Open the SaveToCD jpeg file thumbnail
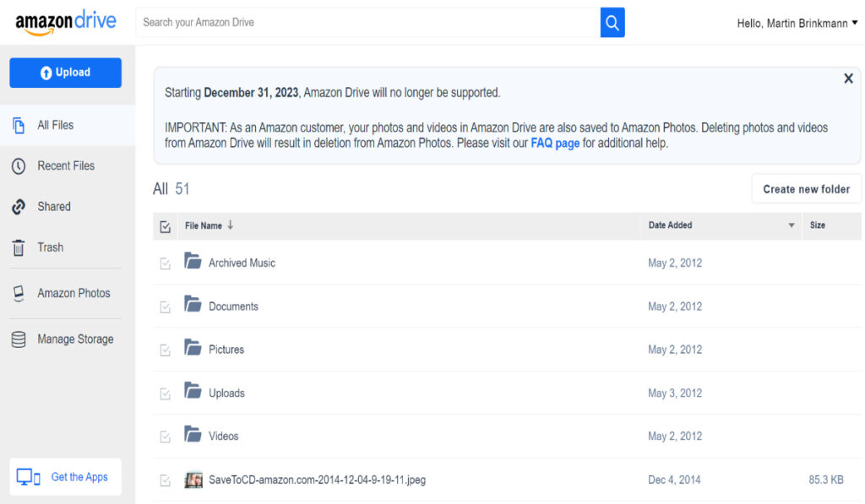The image size is (865, 504). point(193,480)
